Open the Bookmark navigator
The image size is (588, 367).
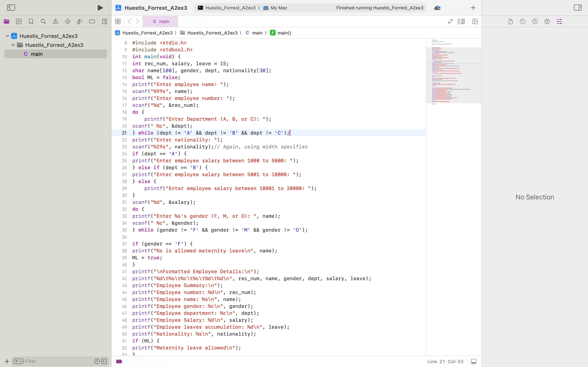click(x=31, y=21)
